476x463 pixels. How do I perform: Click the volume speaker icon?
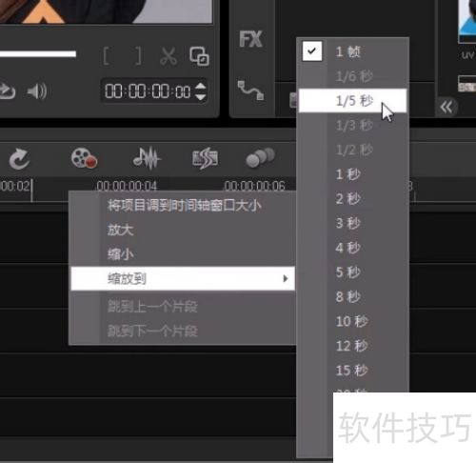pos(37,91)
